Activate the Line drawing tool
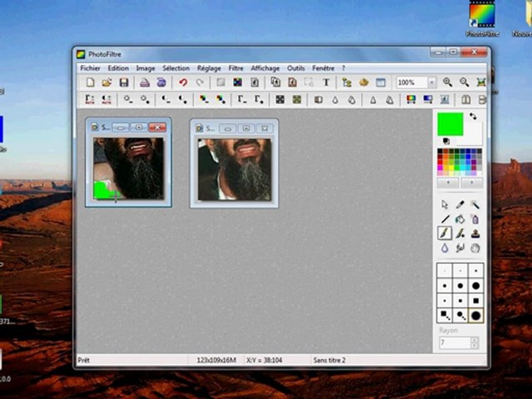Screen dimensions: 532x399 (x=445, y=219)
